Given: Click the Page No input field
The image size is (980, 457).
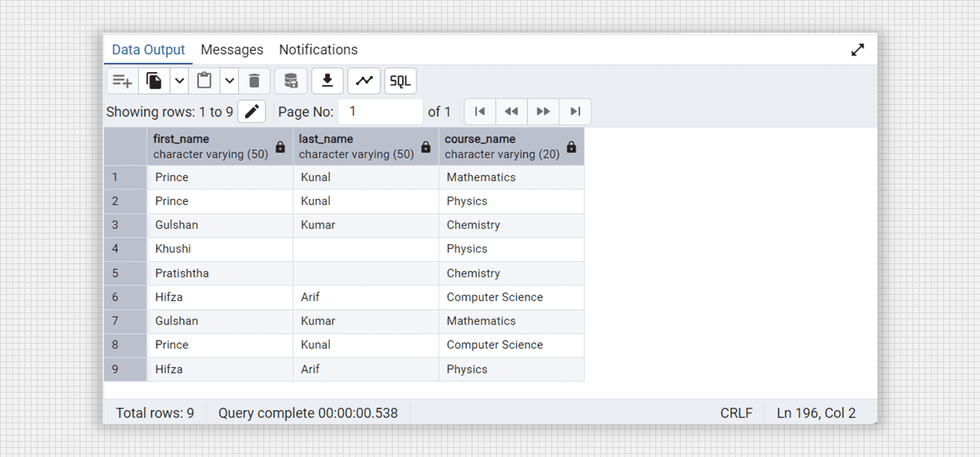Looking at the screenshot, I should [x=381, y=112].
